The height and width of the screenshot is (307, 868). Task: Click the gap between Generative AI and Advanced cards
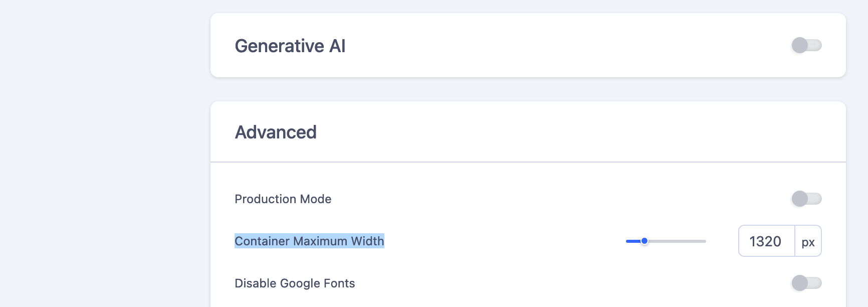[526, 89]
